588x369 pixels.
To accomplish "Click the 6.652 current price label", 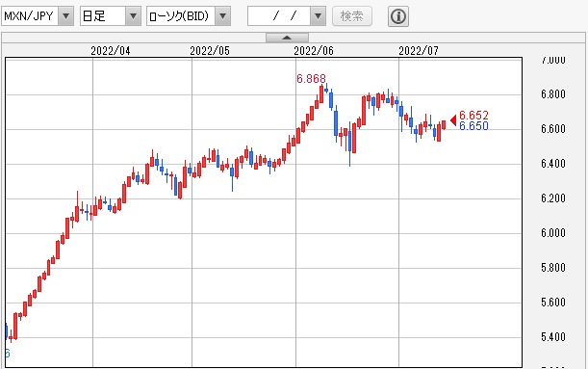I will click(474, 116).
